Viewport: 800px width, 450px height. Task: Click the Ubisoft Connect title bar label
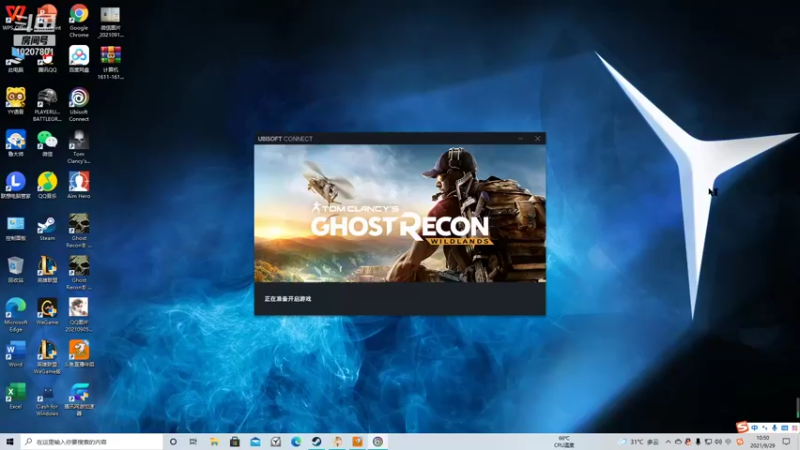coord(285,138)
